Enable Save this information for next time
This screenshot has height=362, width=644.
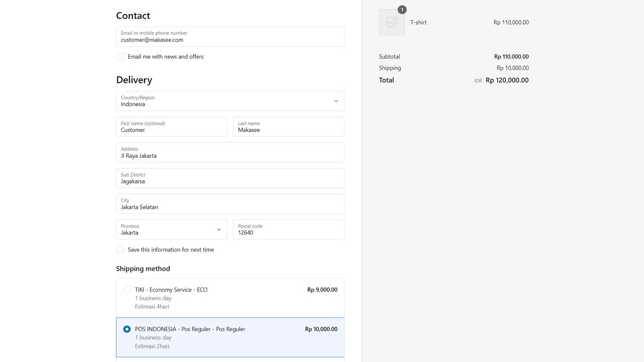120,249
